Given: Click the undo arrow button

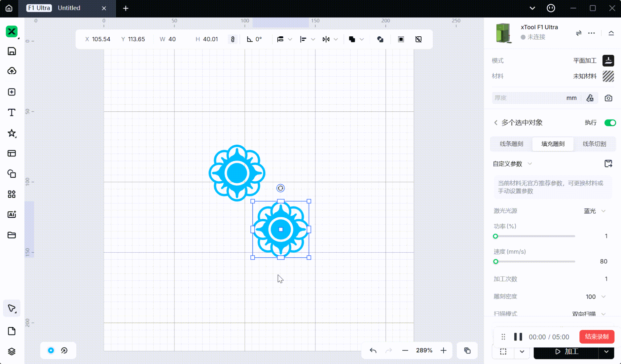Looking at the screenshot, I should (x=373, y=350).
